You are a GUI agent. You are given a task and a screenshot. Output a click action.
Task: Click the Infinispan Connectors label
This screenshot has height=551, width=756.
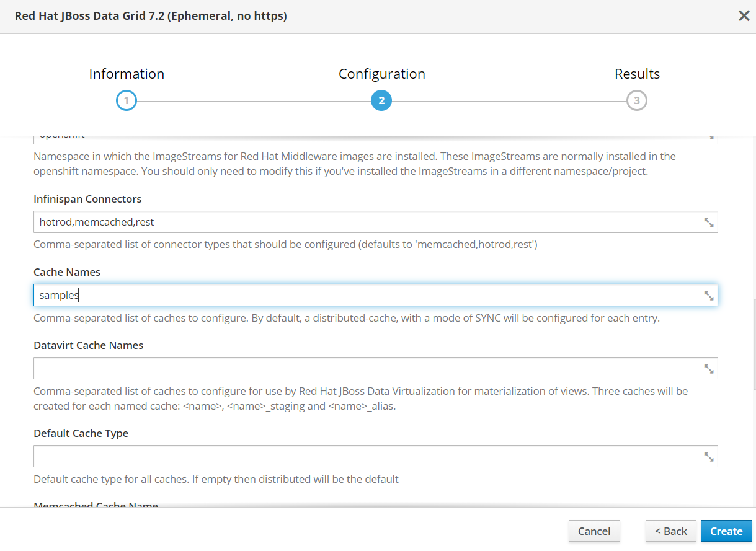[x=87, y=199]
